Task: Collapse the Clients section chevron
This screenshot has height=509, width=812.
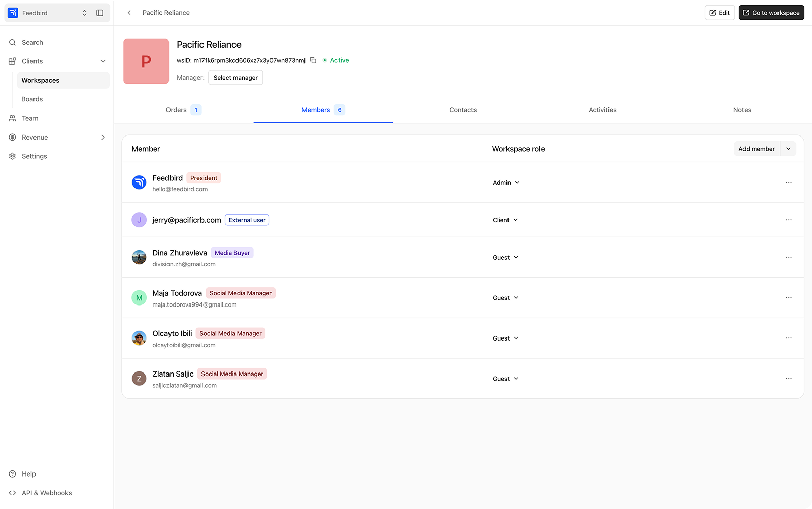Action: [x=103, y=61]
